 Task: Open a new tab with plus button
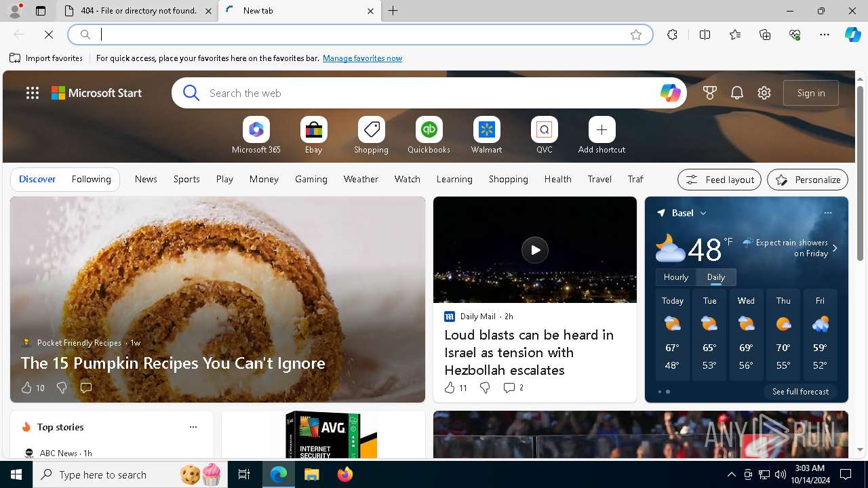pos(393,11)
